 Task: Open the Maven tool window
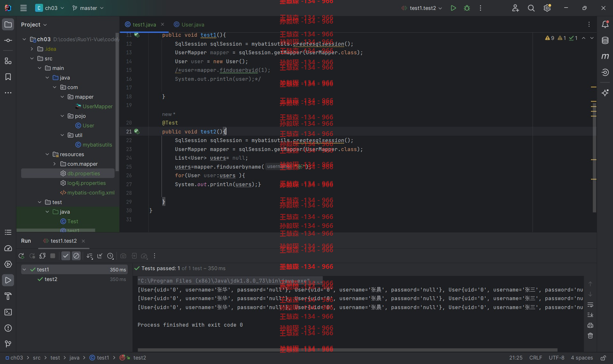[x=605, y=57]
